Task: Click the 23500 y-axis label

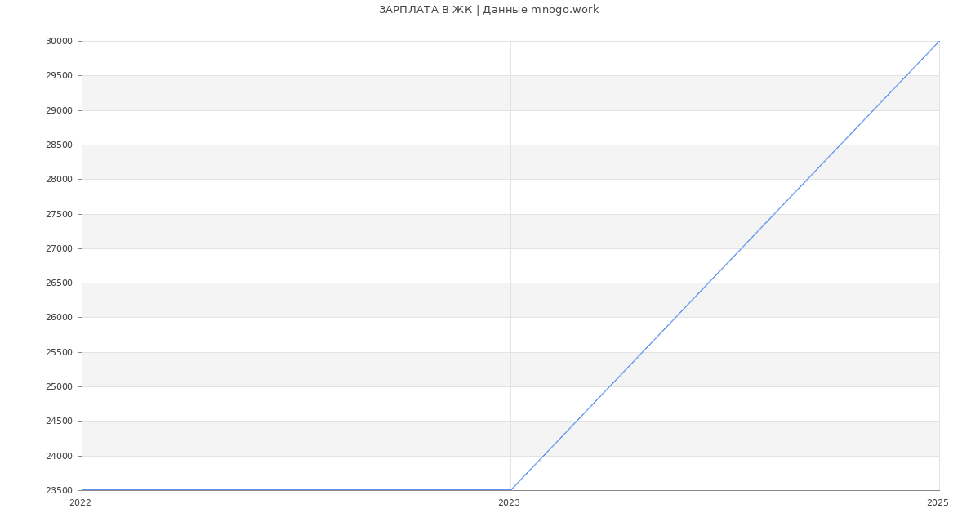Action: (x=60, y=491)
